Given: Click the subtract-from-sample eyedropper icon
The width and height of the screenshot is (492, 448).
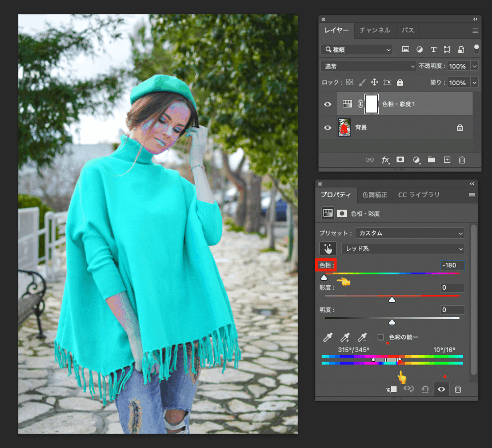Looking at the screenshot, I should click(362, 337).
